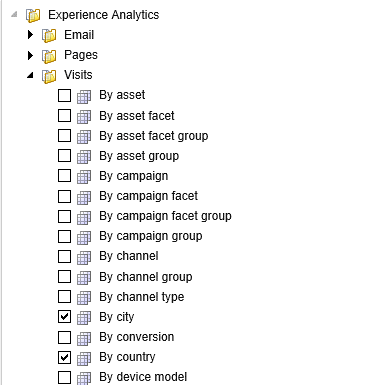Screen dimensions: 391x385
Task: Click the Pages folder icon
Action: [x=49, y=56]
